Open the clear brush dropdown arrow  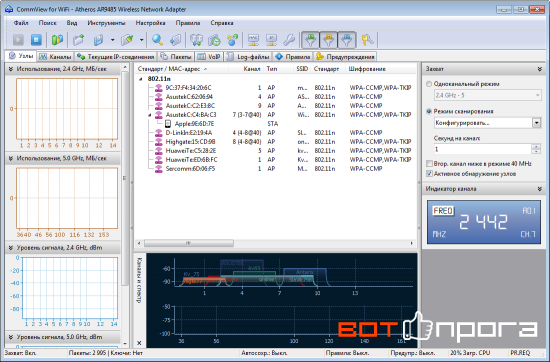141,40
